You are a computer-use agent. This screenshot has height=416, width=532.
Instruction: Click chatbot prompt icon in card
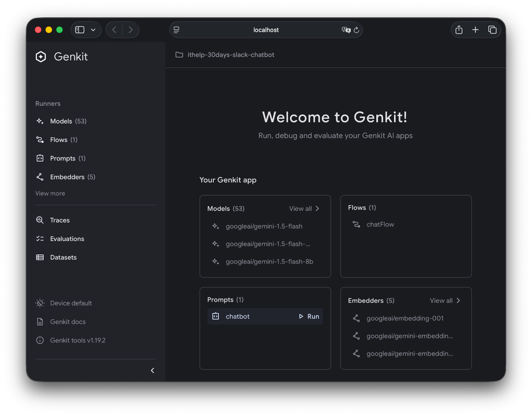[216, 316]
